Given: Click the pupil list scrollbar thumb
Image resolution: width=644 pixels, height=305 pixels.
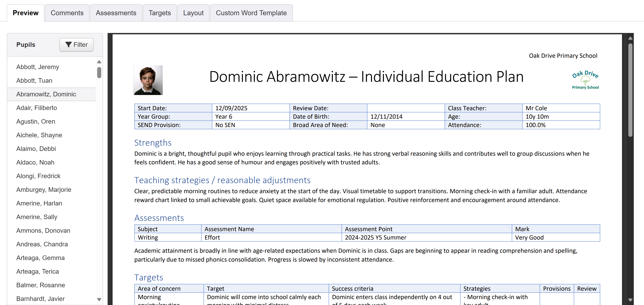Looking at the screenshot, I should tap(99, 72).
